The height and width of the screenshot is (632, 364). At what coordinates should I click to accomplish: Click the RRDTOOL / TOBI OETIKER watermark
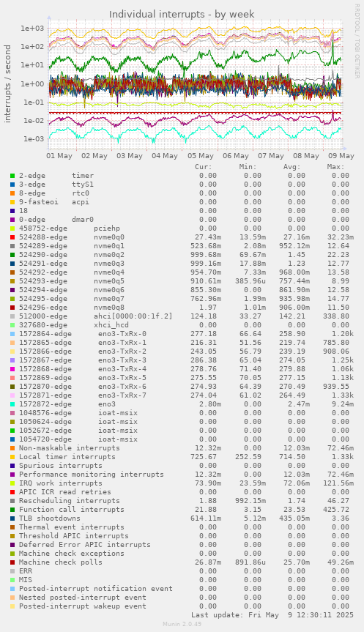[x=357, y=41]
